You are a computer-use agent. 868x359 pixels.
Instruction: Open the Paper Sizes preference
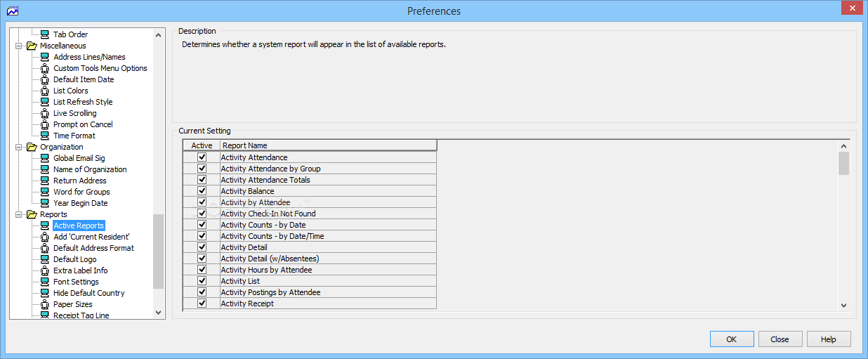tap(73, 304)
